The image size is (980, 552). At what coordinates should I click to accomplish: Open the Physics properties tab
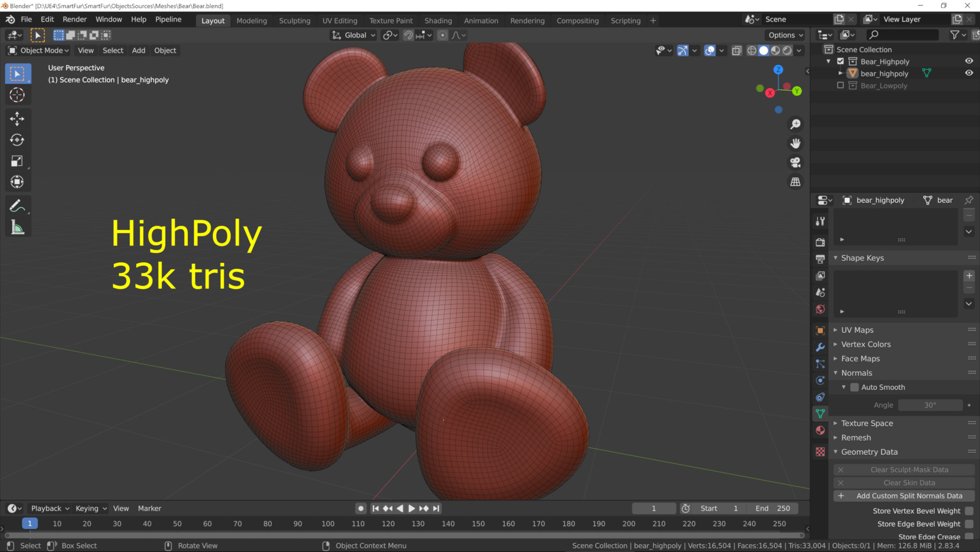coord(820,380)
